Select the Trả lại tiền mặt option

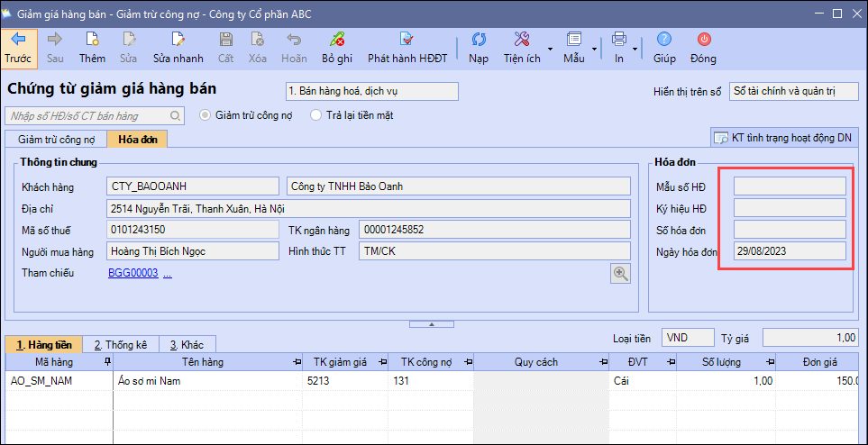(x=315, y=115)
